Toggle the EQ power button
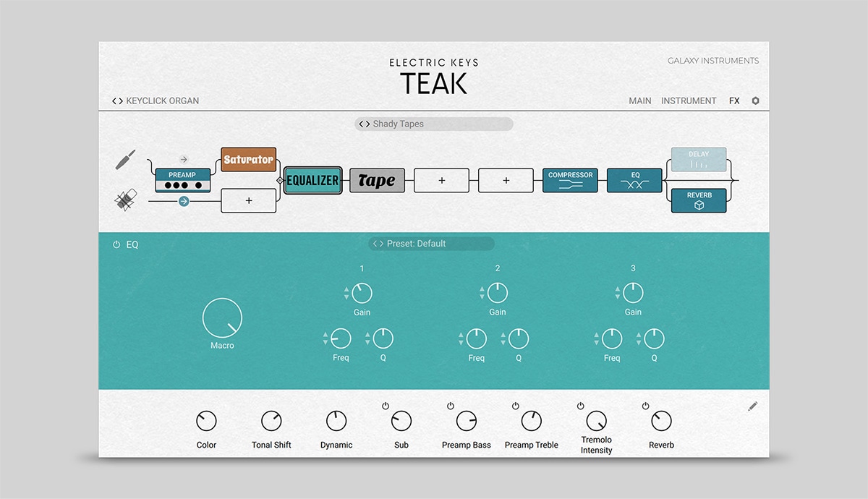The image size is (868, 499). (x=116, y=245)
